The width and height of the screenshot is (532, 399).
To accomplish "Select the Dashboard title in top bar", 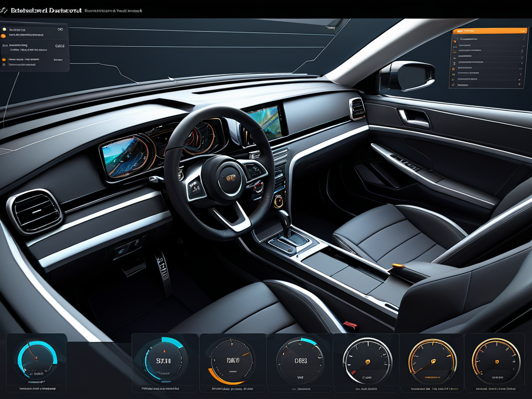I will pos(42,10).
